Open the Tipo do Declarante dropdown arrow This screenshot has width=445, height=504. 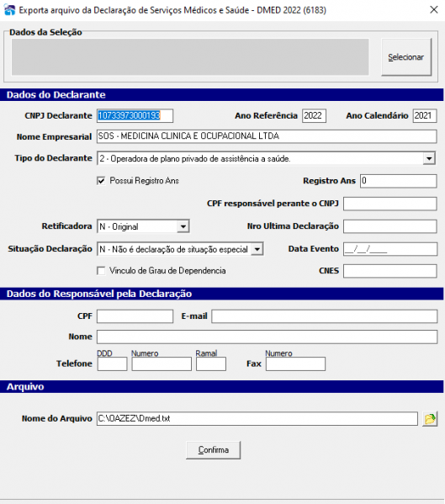pos(429,158)
